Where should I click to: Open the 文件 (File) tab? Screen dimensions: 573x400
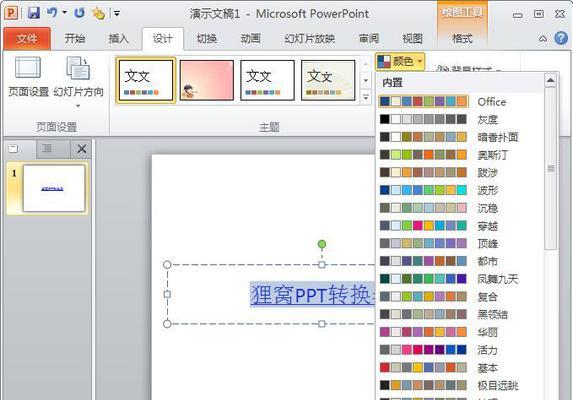tap(27, 38)
